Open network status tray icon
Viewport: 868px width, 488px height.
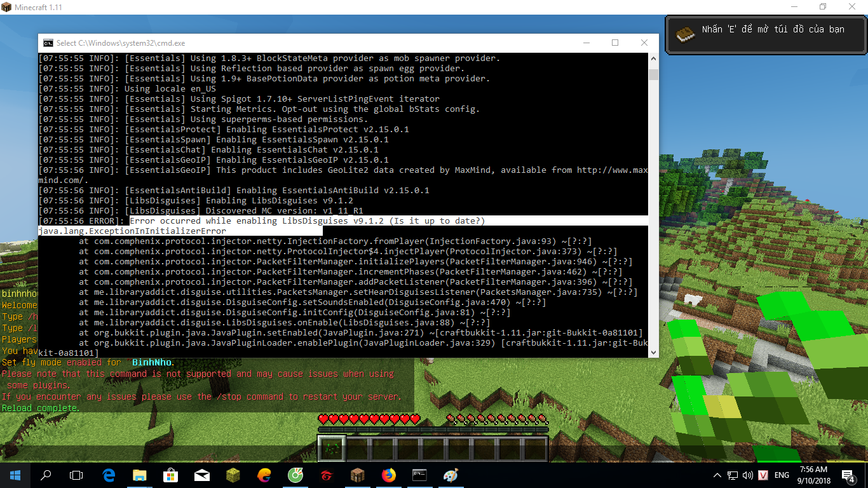tap(733, 475)
